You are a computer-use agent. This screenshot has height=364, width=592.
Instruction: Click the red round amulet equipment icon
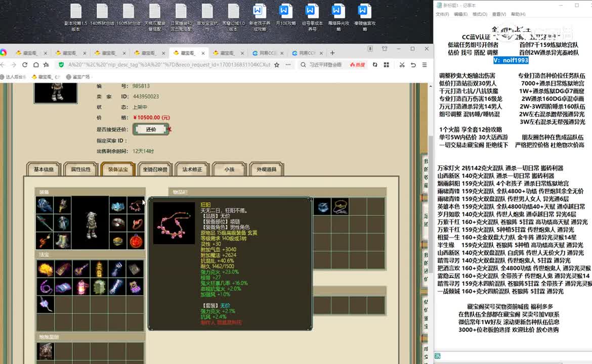coord(136,241)
